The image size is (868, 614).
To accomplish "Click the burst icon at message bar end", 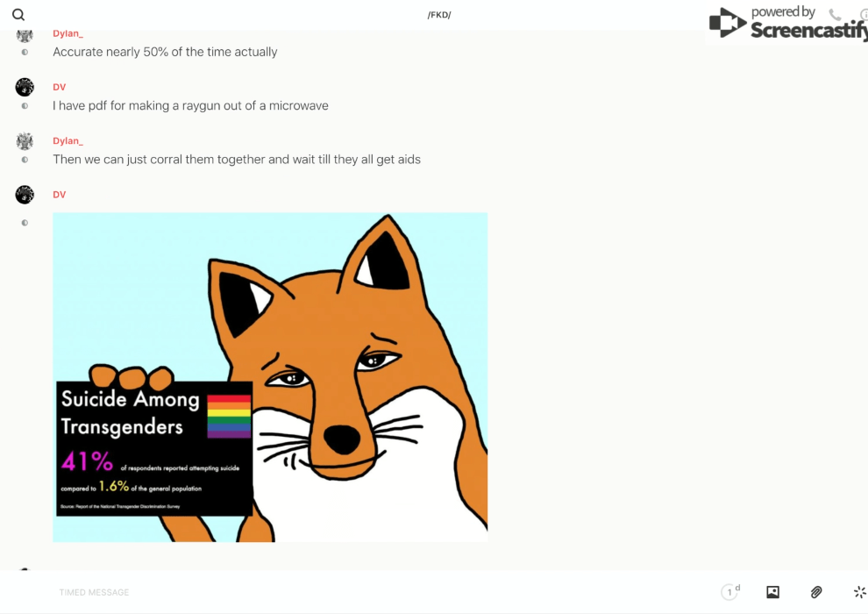I will 859,592.
